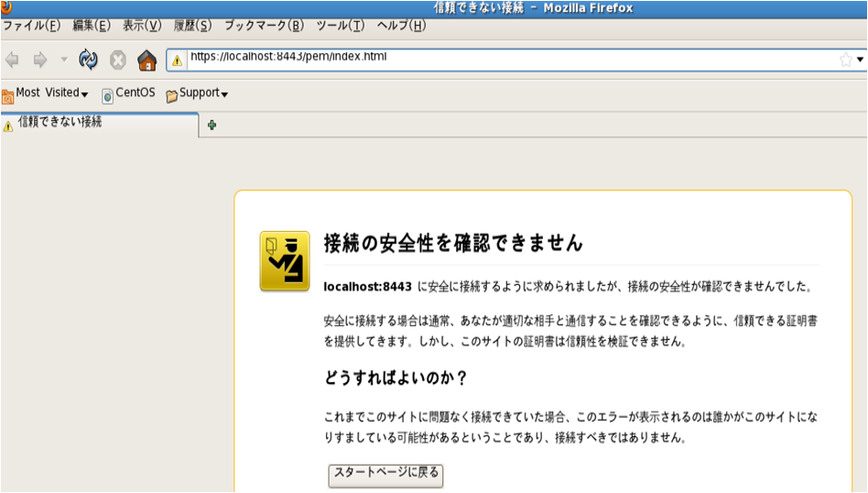Click the yellow security officer warning icon

285,261
